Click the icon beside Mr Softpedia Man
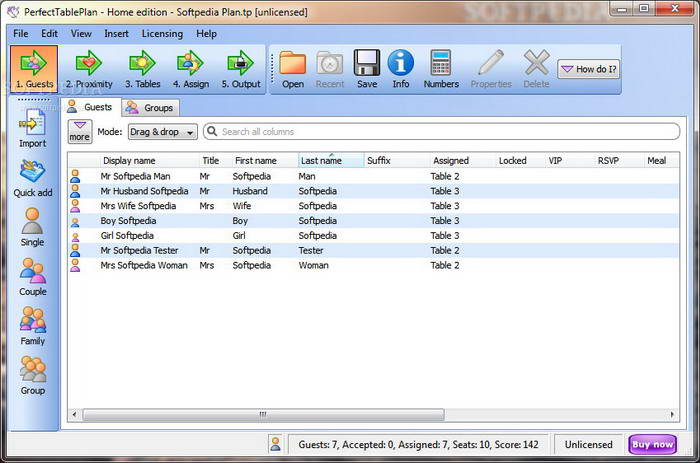700x463 pixels. (75, 176)
